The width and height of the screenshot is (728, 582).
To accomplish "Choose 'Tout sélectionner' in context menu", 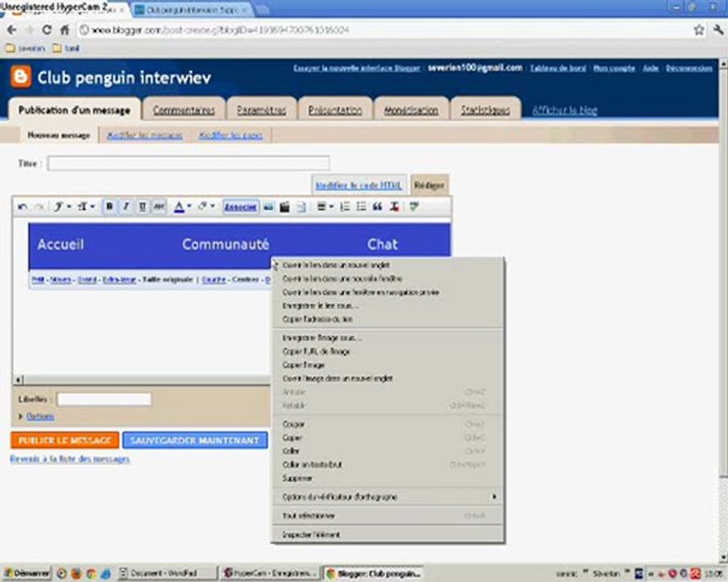I will [x=387, y=515].
